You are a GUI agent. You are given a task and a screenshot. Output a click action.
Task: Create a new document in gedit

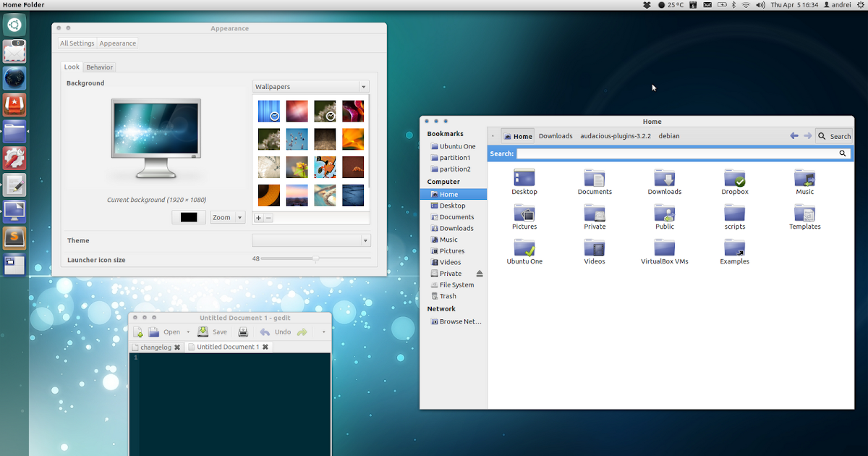pos(137,332)
